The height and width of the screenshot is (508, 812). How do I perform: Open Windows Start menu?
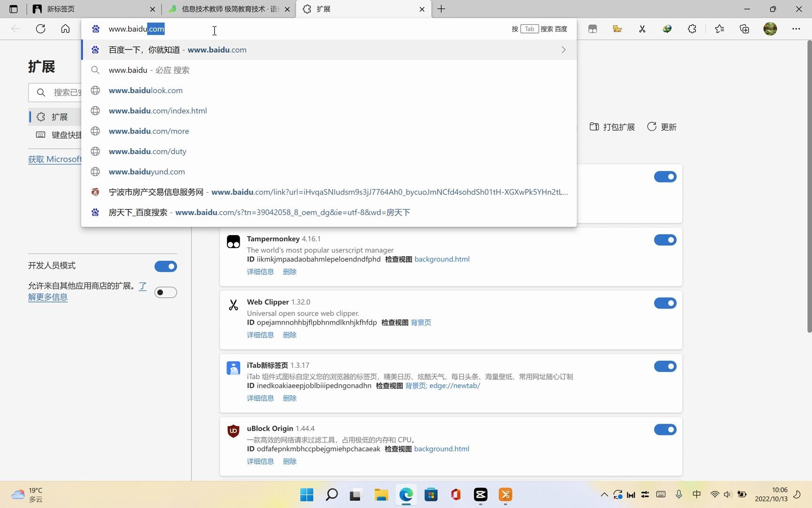click(307, 494)
